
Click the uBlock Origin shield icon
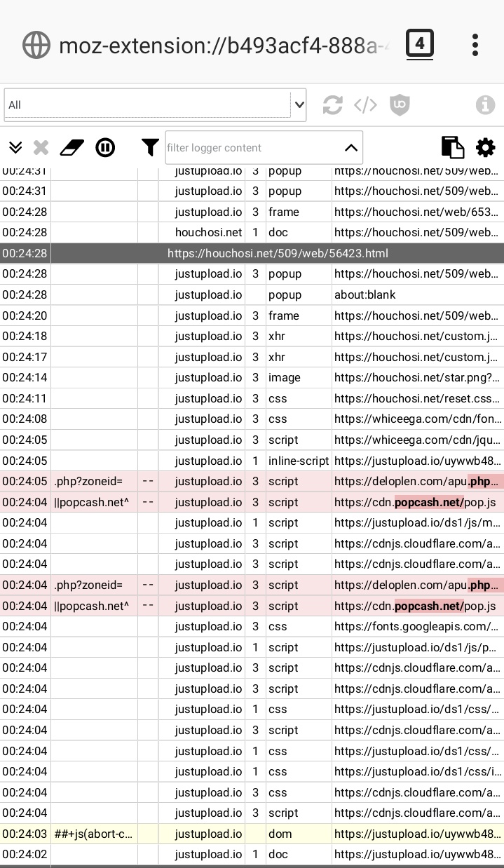coord(399,105)
